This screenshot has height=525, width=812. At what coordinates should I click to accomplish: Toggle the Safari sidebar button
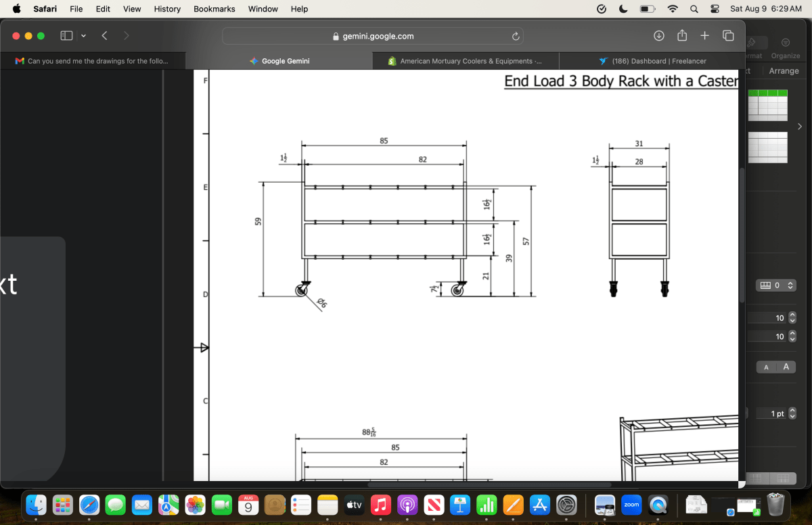click(x=66, y=36)
